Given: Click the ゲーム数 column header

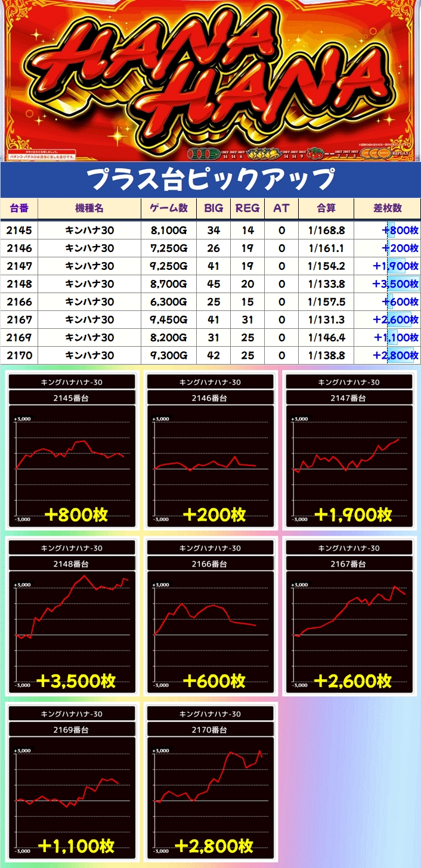Looking at the screenshot, I should click(x=168, y=208).
